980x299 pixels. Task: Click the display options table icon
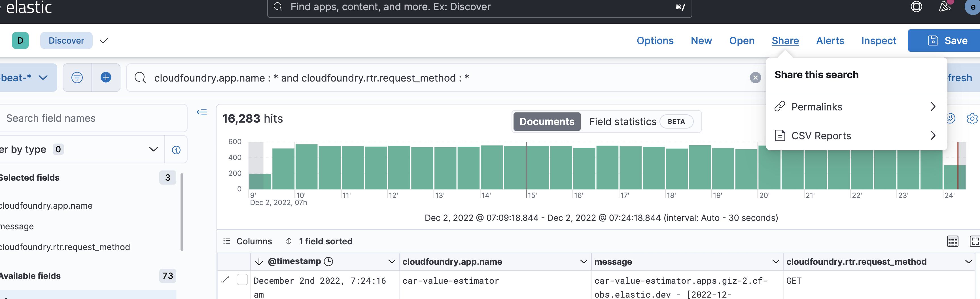(952, 241)
